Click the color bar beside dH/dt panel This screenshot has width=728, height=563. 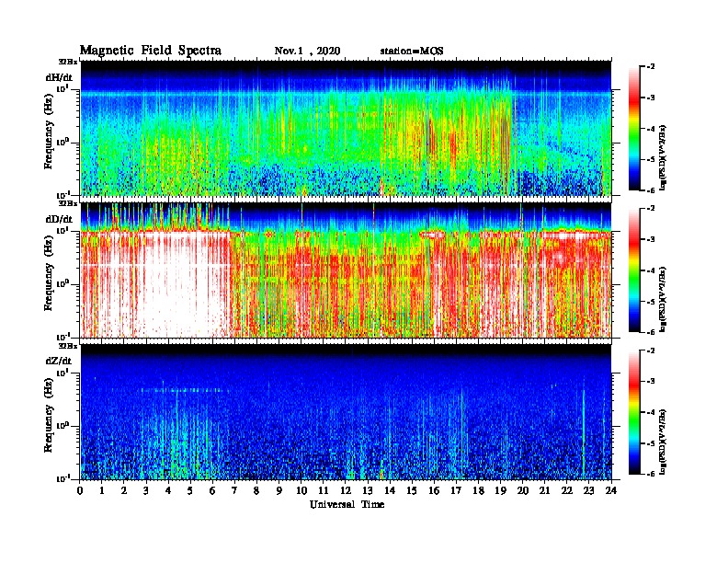click(x=634, y=128)
